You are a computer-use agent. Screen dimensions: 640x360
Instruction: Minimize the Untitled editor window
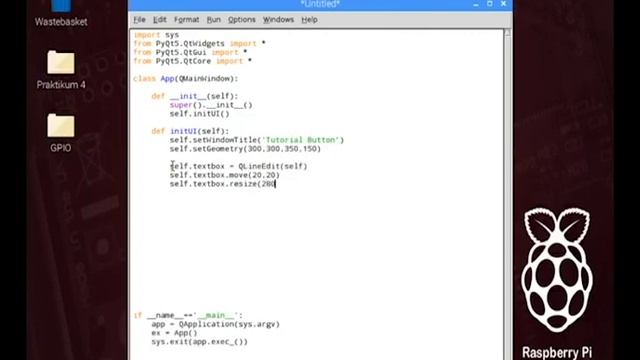(x=476, y=4)
